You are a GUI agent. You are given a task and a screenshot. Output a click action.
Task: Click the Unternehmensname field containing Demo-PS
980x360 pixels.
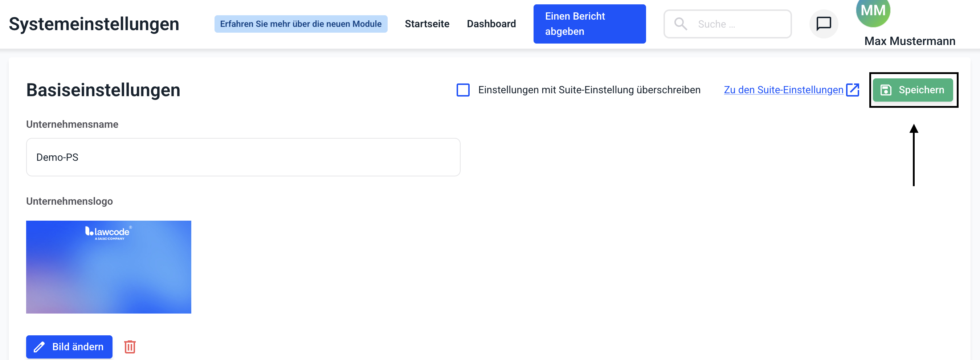click(243, 157)
